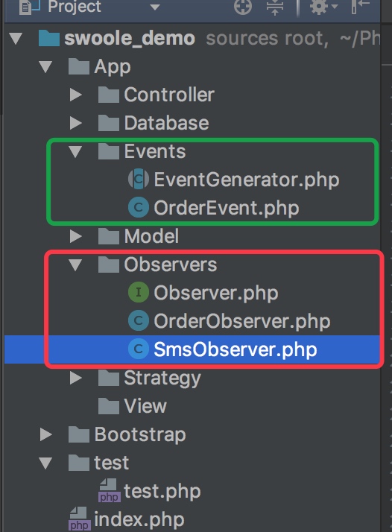This screenshot has height=532, width=392.
Task: Open the settings gear menu
Action: tap(323, 7)
